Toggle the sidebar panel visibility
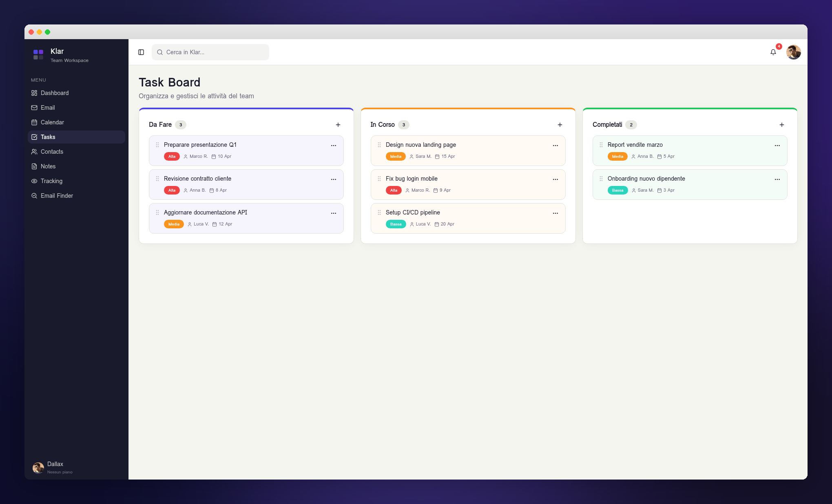The width and height of the screenshot is (832, 504). (141, 52)
